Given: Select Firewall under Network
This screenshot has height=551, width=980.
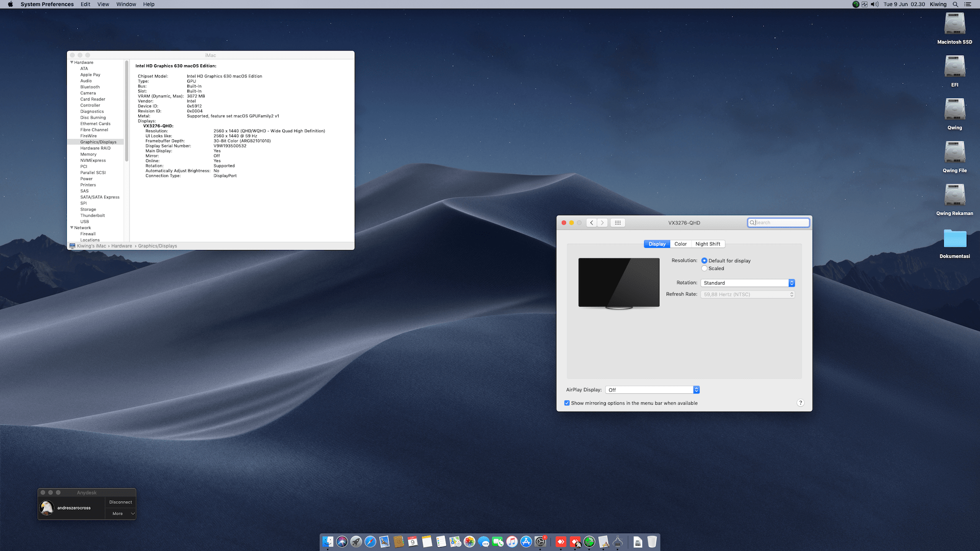Looking at the screenshot, I should [88, 234].
